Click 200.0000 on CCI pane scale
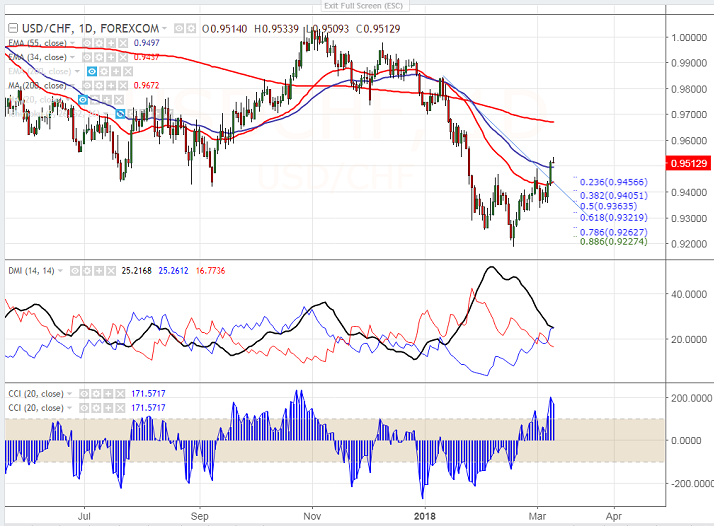Image resolution: width=714 pixels, height=526 pixels. click(691, 398)
